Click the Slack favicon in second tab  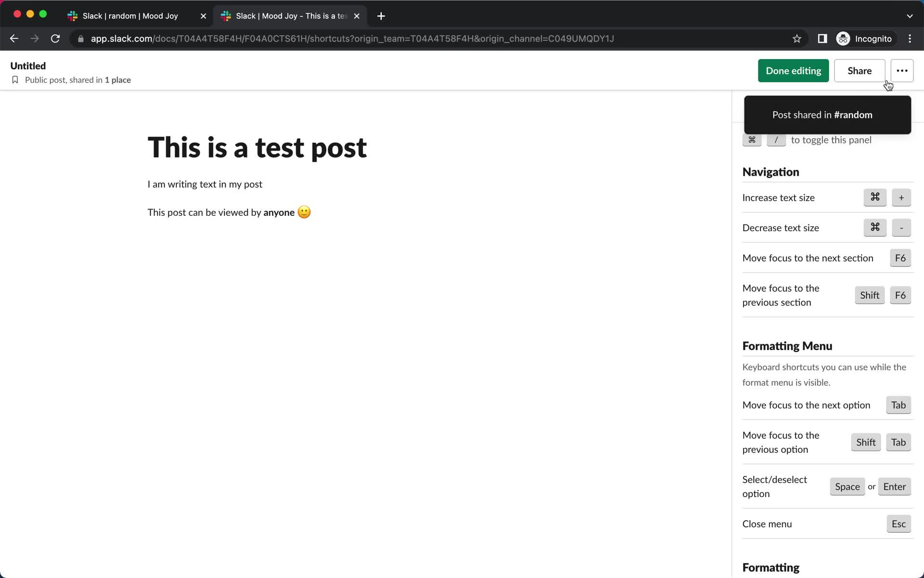(x=226, y=15)
